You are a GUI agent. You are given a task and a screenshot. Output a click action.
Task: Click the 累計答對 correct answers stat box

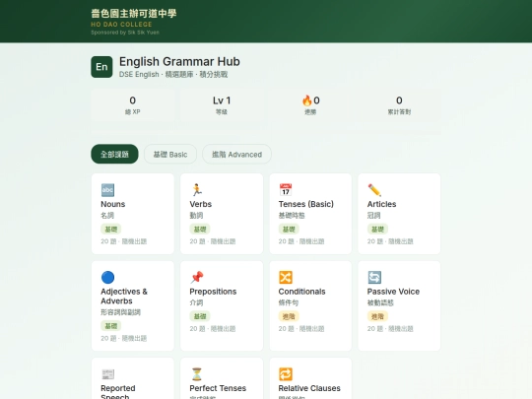(x=399, y=105)
